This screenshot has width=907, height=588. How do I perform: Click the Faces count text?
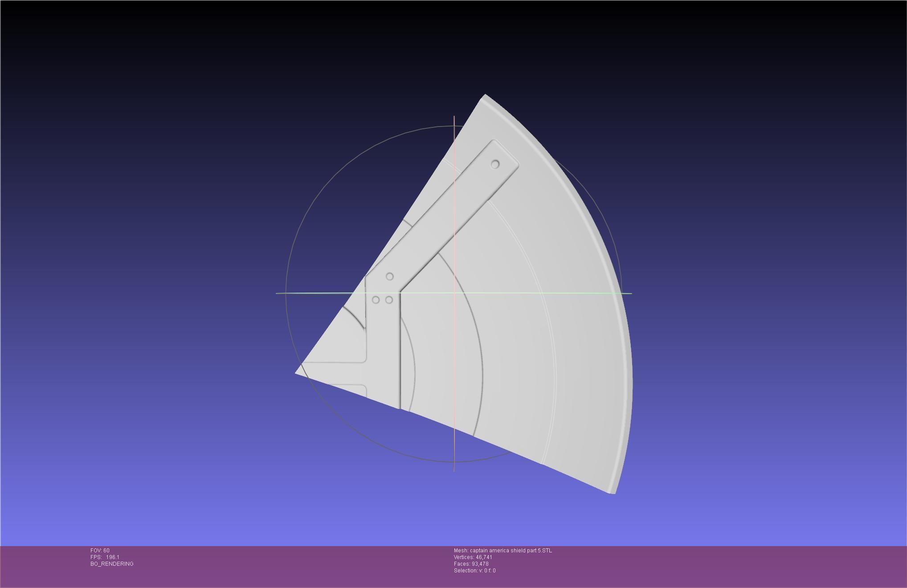pyautogui.click(x=471, y=564)
